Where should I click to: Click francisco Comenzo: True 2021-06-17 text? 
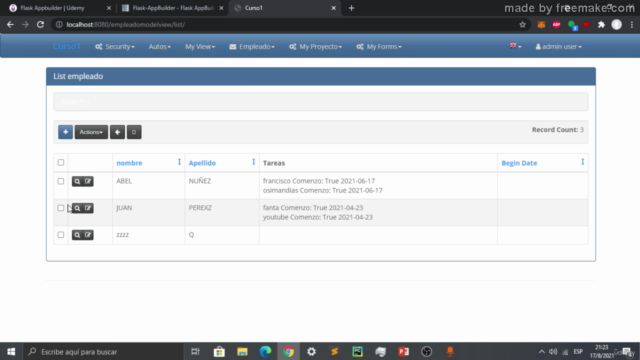pyautogui.click(x=319, y=181)
